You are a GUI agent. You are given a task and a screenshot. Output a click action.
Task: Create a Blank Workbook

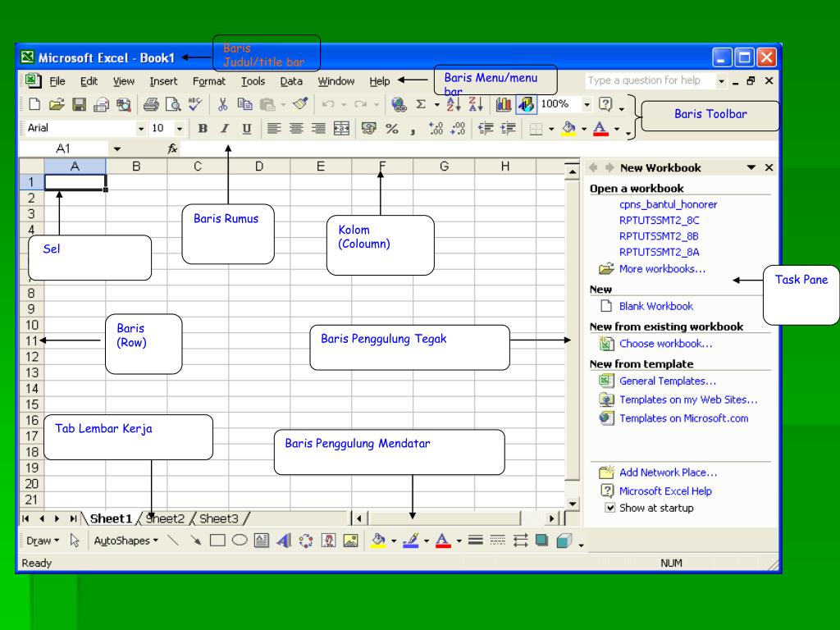(x=655, y=306)
